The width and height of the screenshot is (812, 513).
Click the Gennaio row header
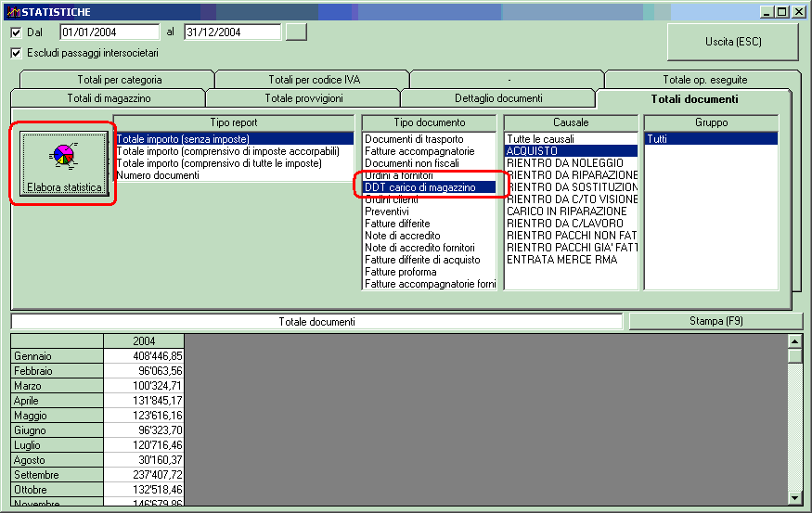[57, 355]
